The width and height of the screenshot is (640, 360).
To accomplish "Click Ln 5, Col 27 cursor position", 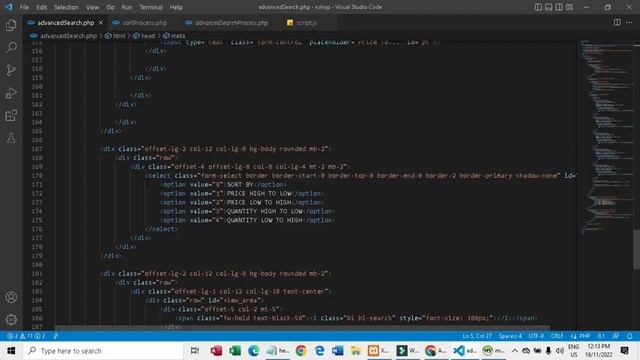I will [x=477, y=336].
